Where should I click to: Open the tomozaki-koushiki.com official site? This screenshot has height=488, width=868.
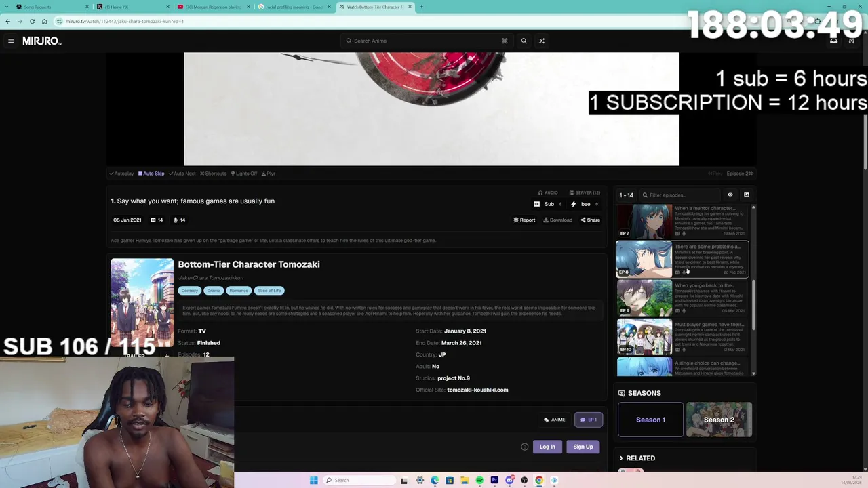[x=477, y=390]
